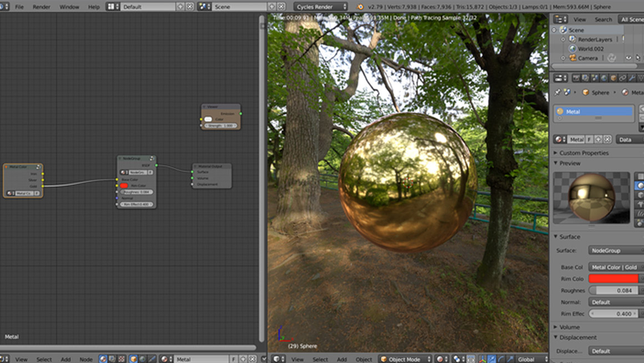Open Render Layers properties tab

coord(586,78)
